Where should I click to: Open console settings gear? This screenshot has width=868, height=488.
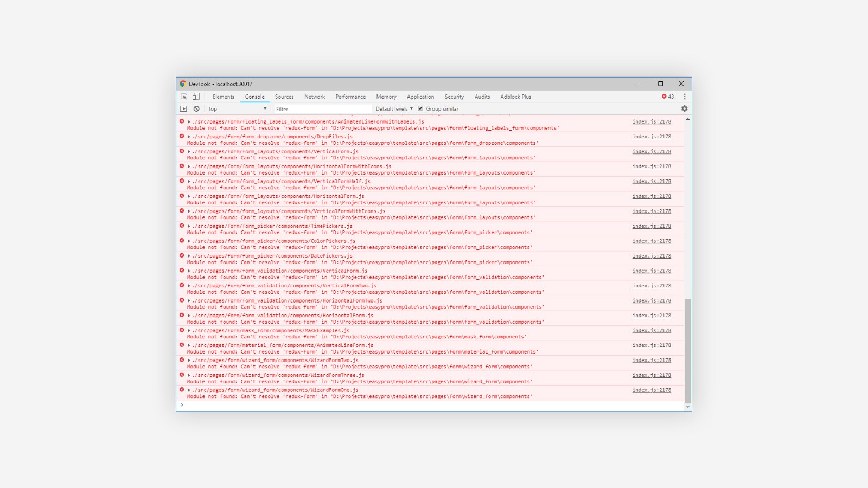pyautogui.click(x=685, y=108)
